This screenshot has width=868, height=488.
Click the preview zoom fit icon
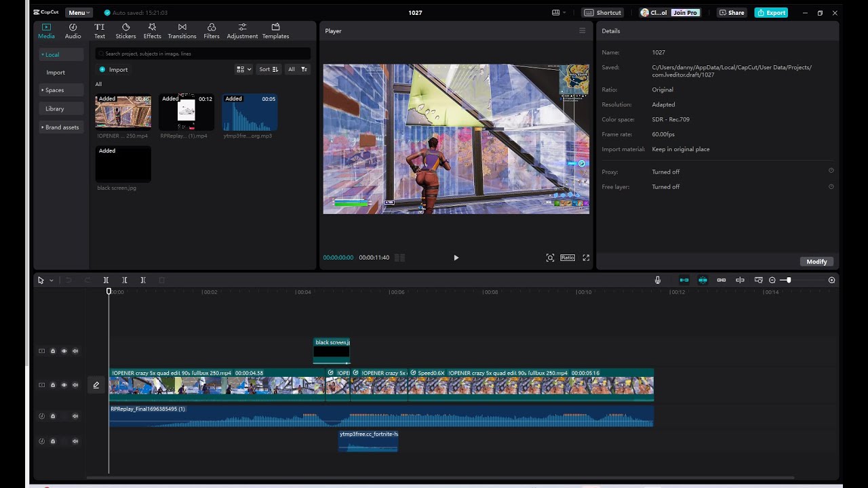click(x=550, y=258)
